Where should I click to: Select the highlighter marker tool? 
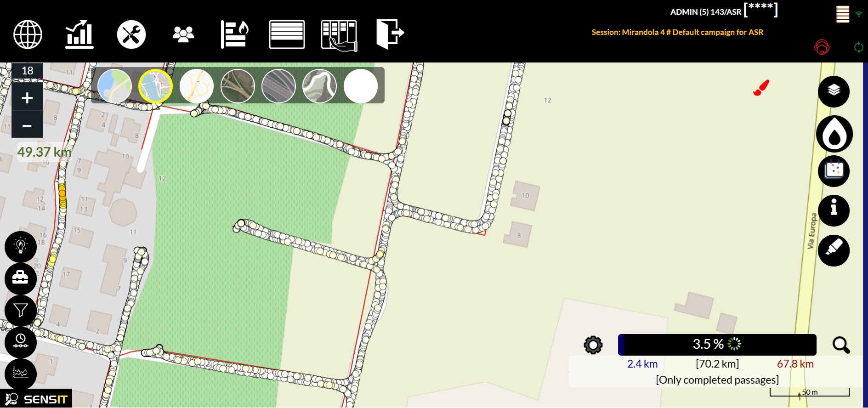(x=834, y=250)
